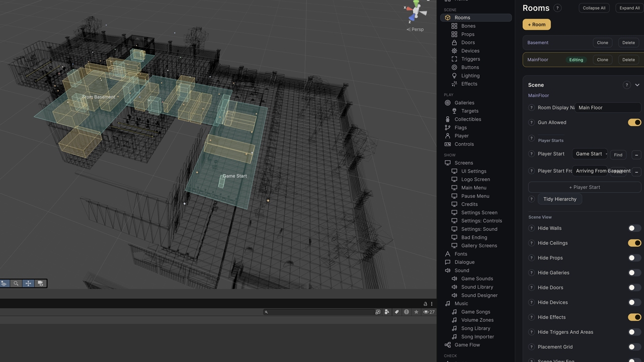Viewport: 644px width, 362px height.
Task: Click the Room Display Name field
Action: [608, 108]
